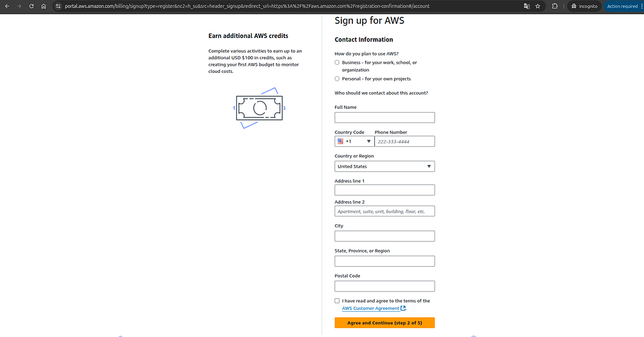Bookmark this page with the star icon
644x337 pixels.
click(x=538, y=6)
